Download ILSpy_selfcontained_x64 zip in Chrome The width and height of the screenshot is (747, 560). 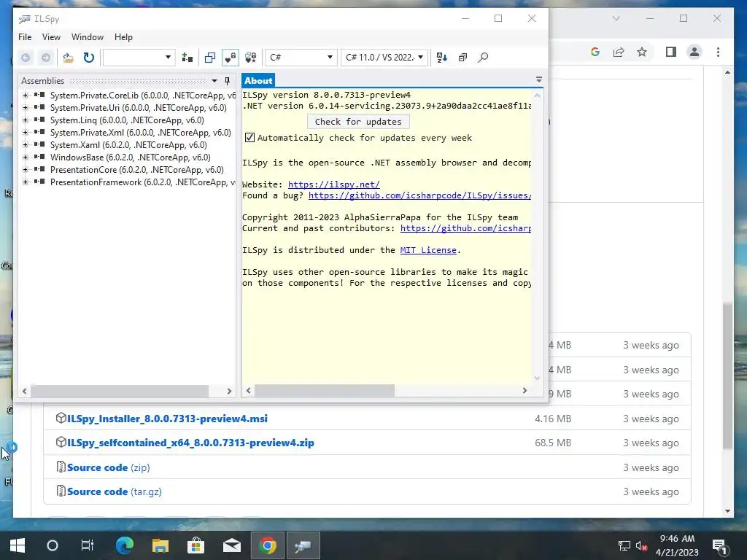pos(190,443)
